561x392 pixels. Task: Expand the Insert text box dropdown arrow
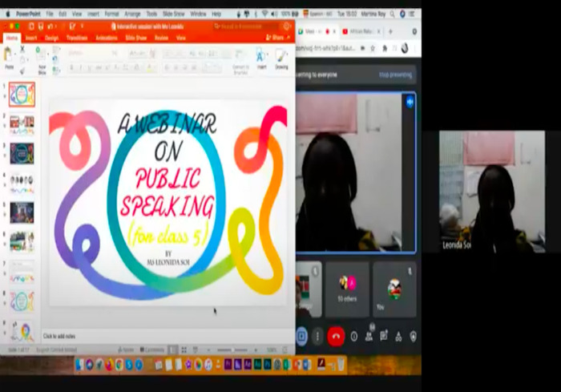click(x=268, y=55)
